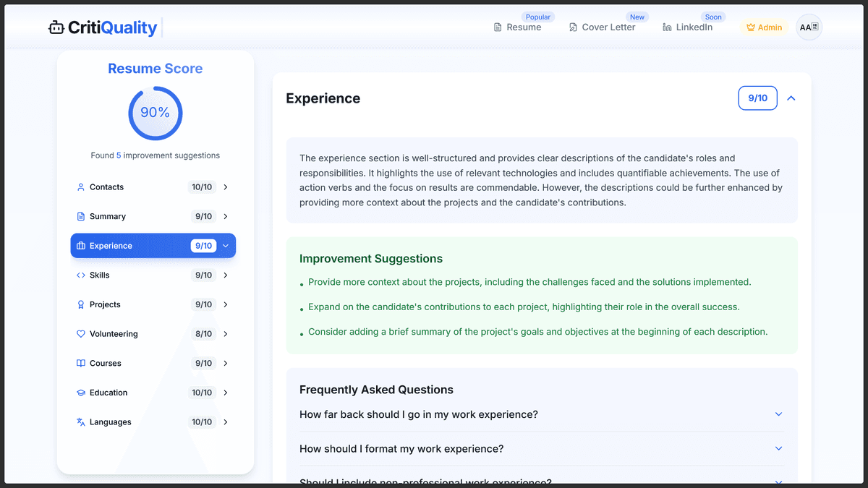This screenshot has width=868, height=488.
Task: Click the 'Soon' tag above LinkedIn
Action: click(x=713, y=17)
